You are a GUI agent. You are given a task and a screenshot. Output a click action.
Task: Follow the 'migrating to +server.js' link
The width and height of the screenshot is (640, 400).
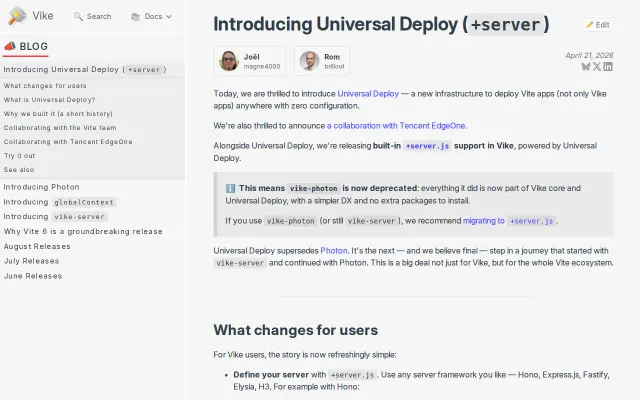tap(509, 221)
